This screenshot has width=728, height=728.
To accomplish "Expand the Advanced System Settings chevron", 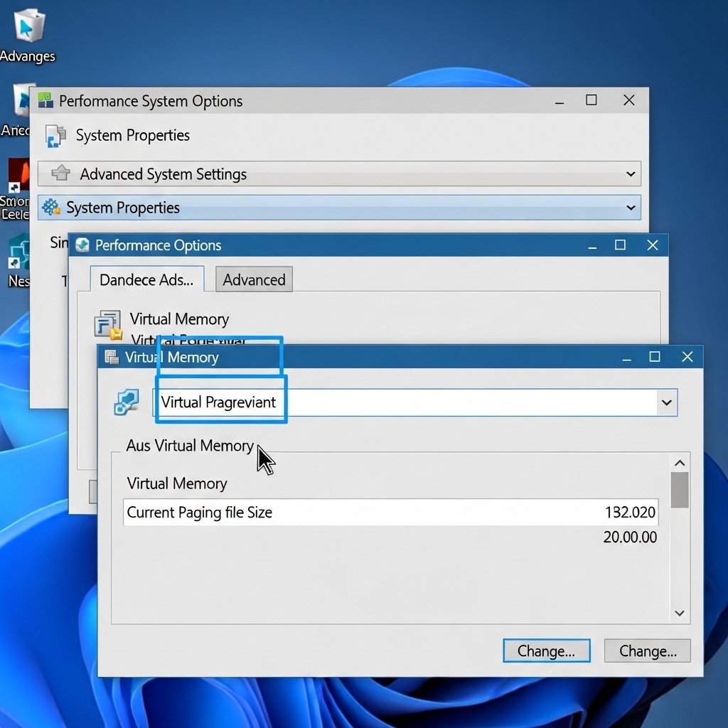I will point(630,174).
